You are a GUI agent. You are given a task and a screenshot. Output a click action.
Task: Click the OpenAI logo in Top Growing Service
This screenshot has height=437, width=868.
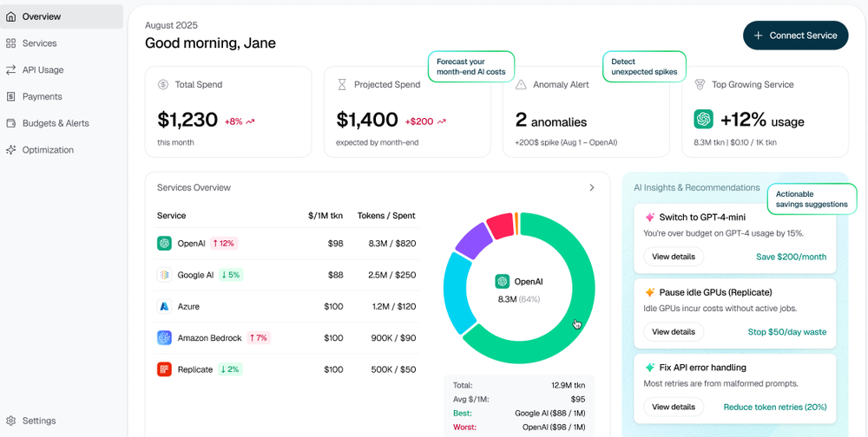tap(704, 119)
